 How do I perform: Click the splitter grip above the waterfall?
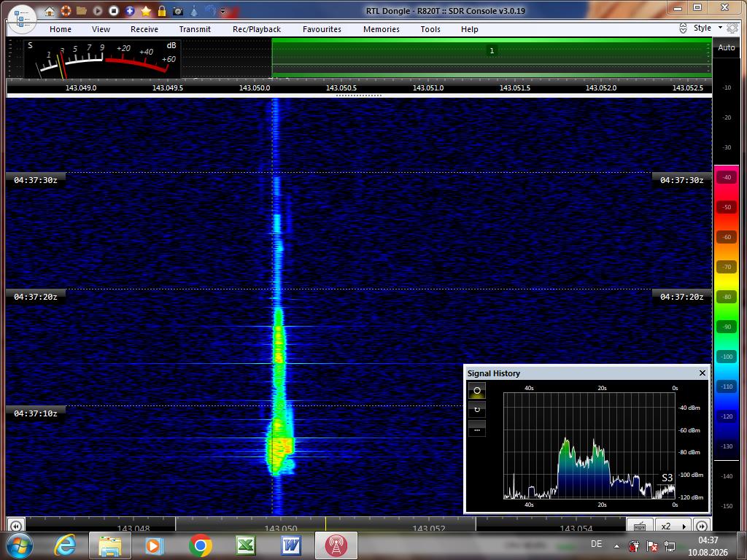click(x=359, y=96)
